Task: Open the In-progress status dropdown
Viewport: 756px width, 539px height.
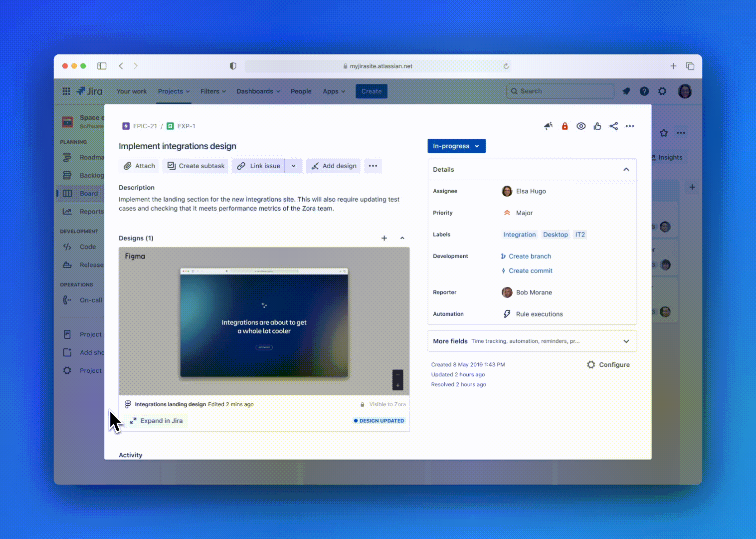Action: [x=456, y=146]
